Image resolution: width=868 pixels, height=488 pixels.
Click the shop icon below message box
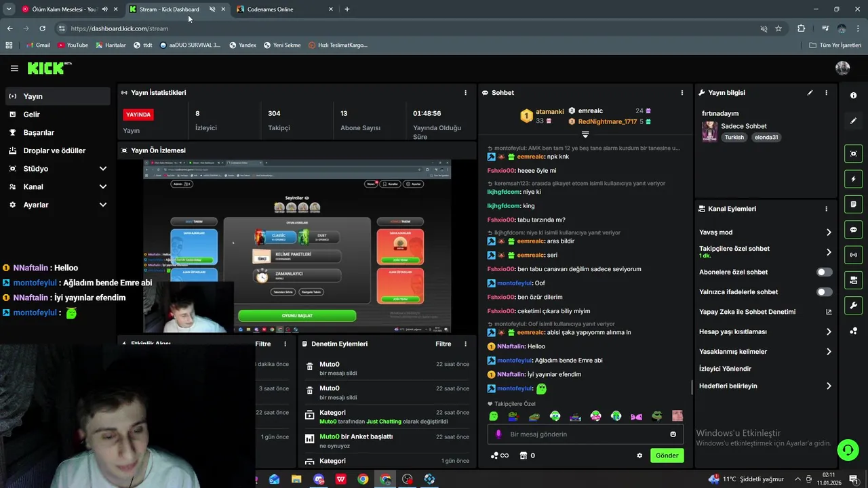tap(524, 455)
